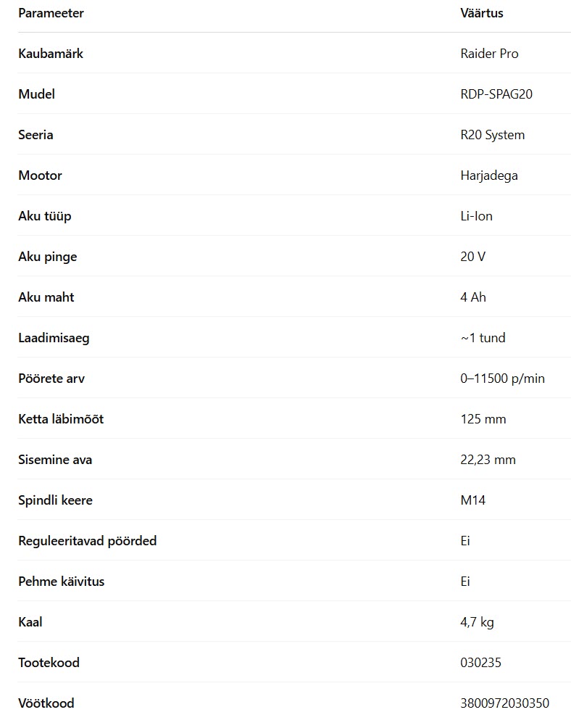
Task: Select the M14 spindle thread value
Action: (472, 500)
